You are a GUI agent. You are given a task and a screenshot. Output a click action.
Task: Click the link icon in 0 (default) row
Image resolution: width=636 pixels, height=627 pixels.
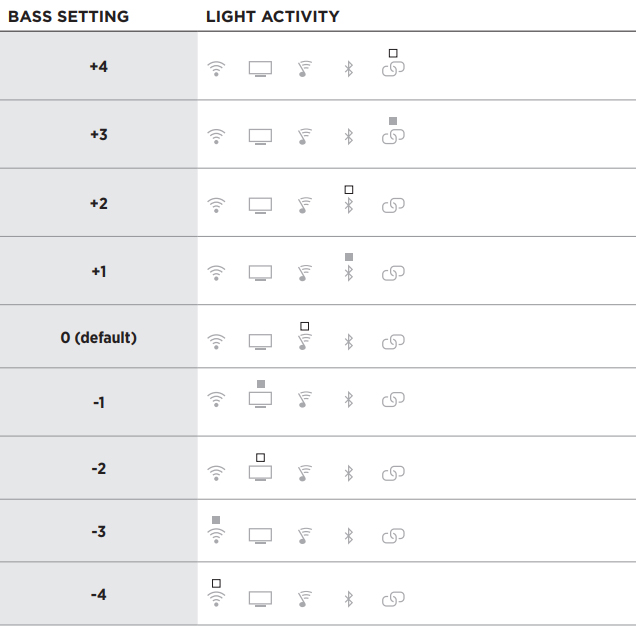point(393,341)
